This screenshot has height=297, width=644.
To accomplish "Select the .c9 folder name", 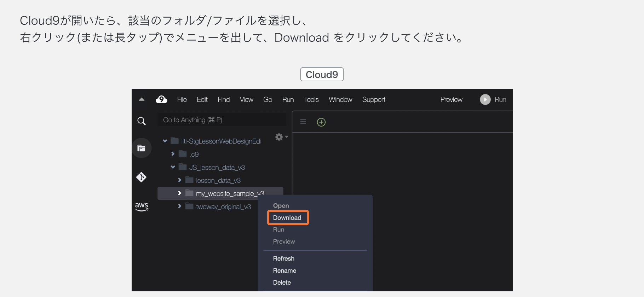I will 194,154.
